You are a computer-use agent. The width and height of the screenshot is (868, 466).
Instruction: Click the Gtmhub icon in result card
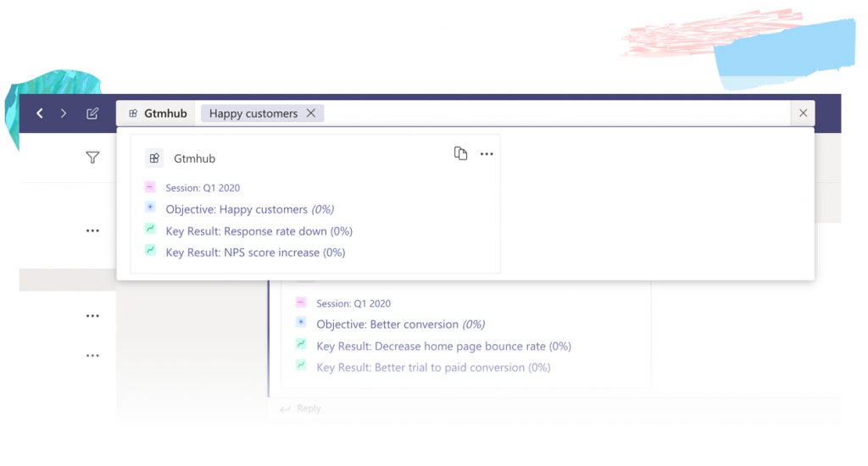(154, 158)
